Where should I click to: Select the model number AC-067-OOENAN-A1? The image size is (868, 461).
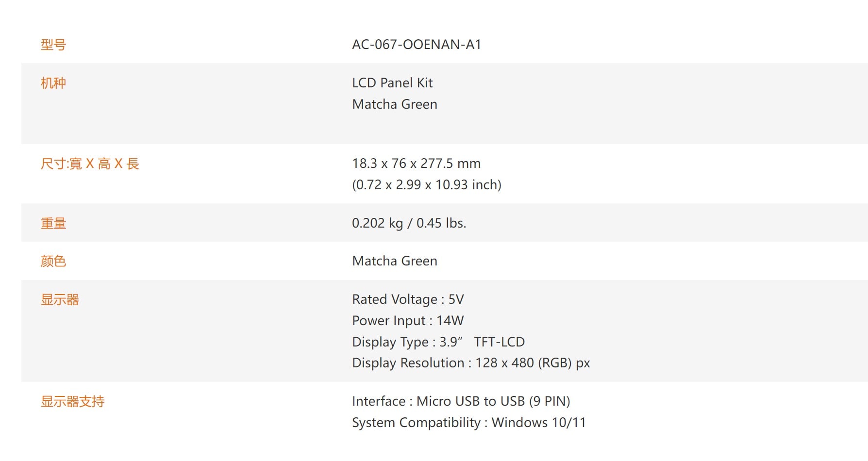click(x=417, y=45)
